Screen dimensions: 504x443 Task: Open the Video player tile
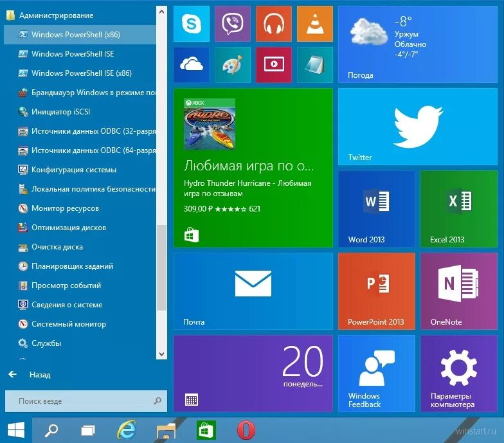(x=274, y=65)
